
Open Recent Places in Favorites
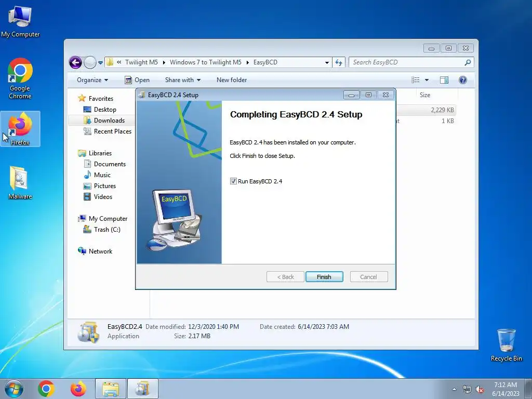[x=113, y=131]
